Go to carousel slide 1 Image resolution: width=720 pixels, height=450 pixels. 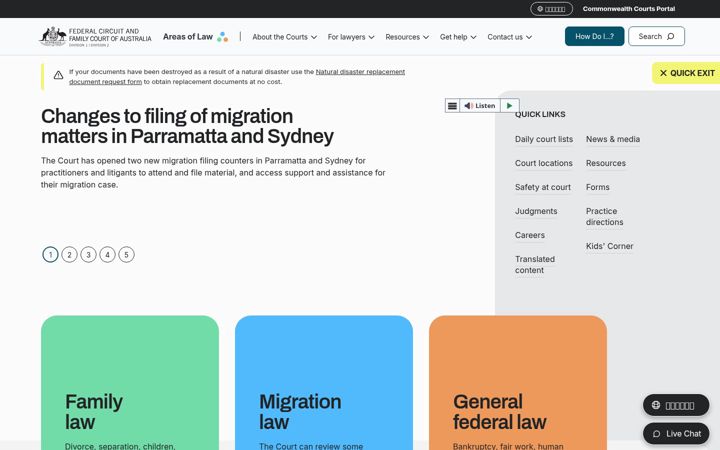(x=51, y=254)
